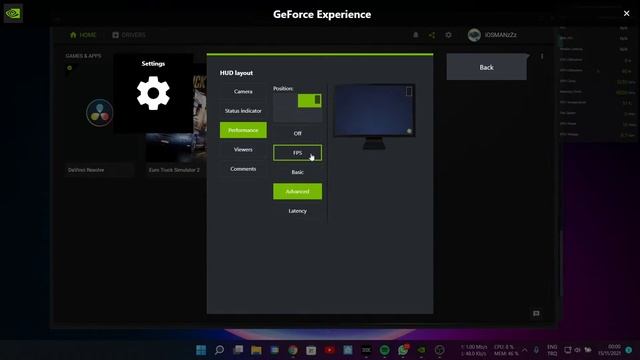Select the Viewers HUD layout tab
This screenshot has height=360, width=640.
point(243,149)
